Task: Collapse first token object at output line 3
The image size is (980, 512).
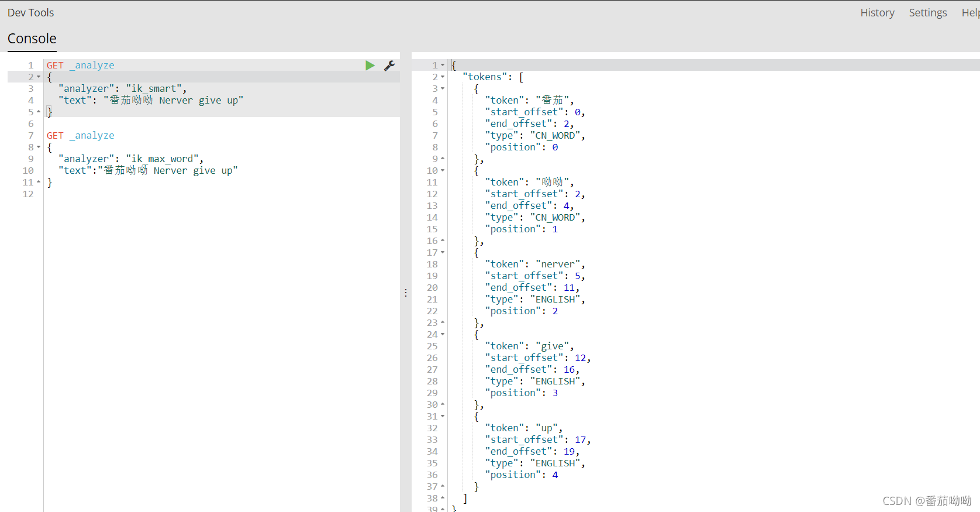Action: 443,88
